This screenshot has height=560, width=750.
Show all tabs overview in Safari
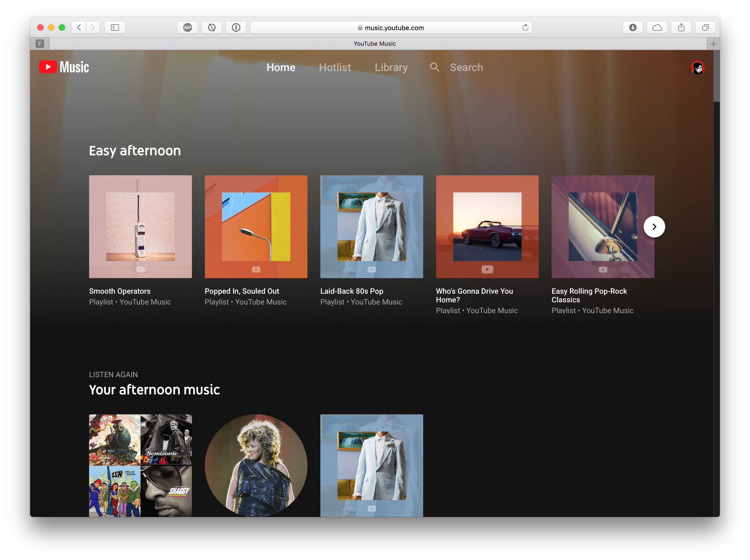pyautogui.click(x=706, y=27)
